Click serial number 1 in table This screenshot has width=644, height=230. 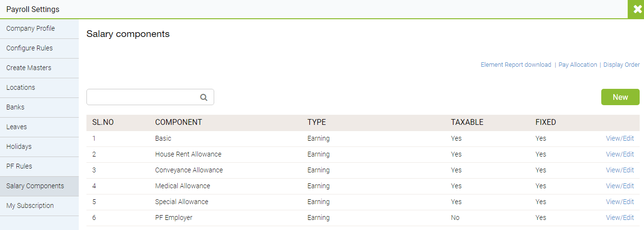click(94, 138)
